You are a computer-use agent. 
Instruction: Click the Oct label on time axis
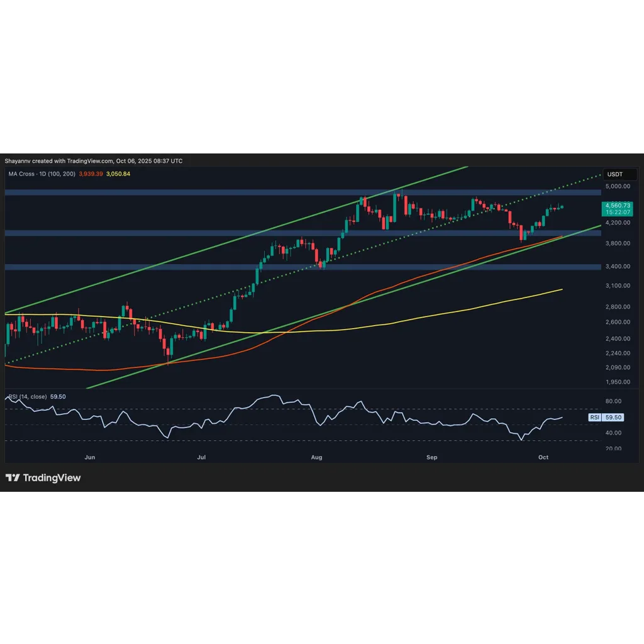point(543,457)
